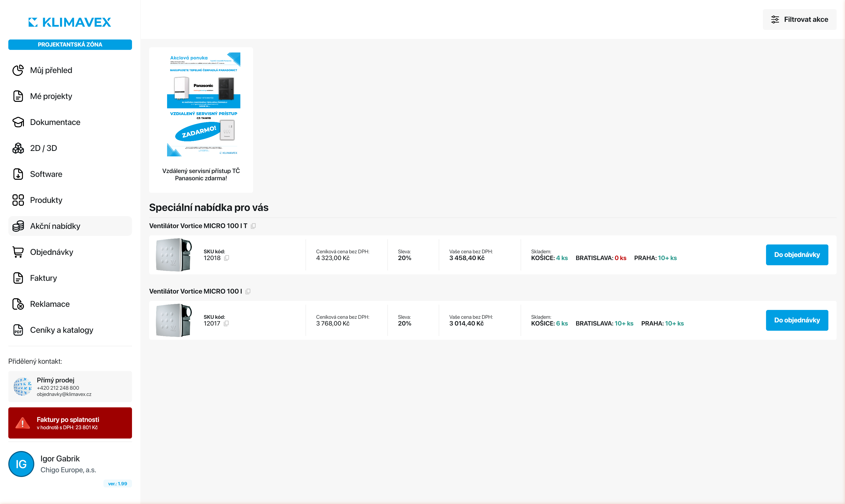
Task: Click the cubes icon for 2D / 3D
Action: coord(18,148)
